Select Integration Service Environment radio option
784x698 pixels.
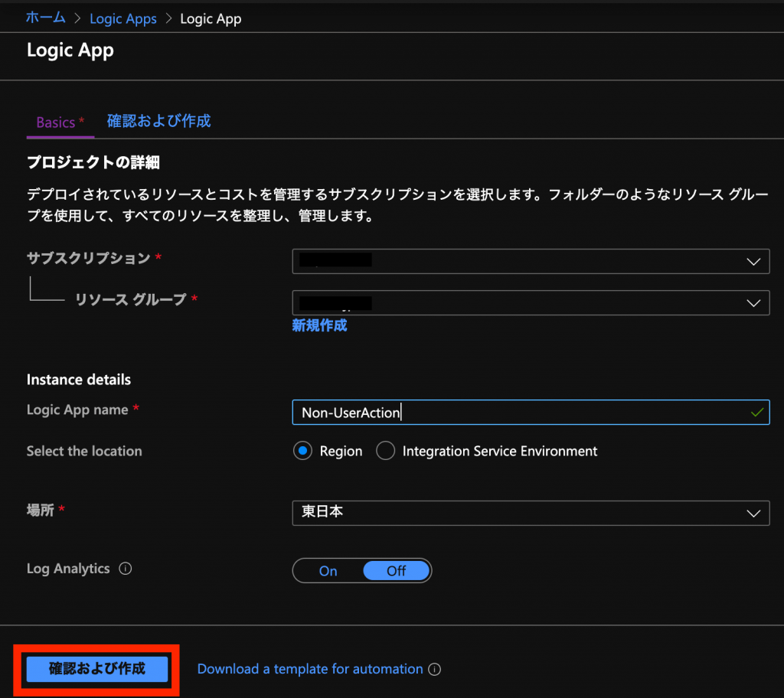click(x=386, y=451)
